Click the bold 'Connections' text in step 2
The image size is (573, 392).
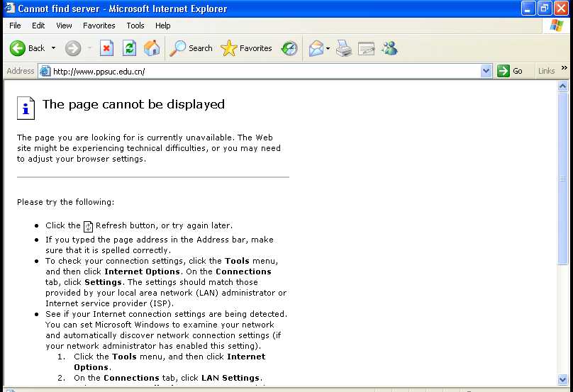click(x=132, y=378)
